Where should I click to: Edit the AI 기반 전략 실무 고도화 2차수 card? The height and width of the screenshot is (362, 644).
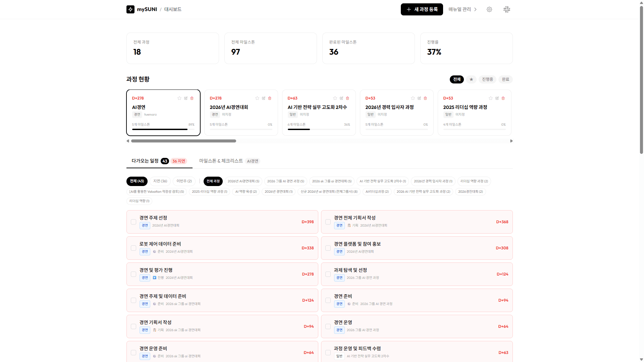click(341, 98)
